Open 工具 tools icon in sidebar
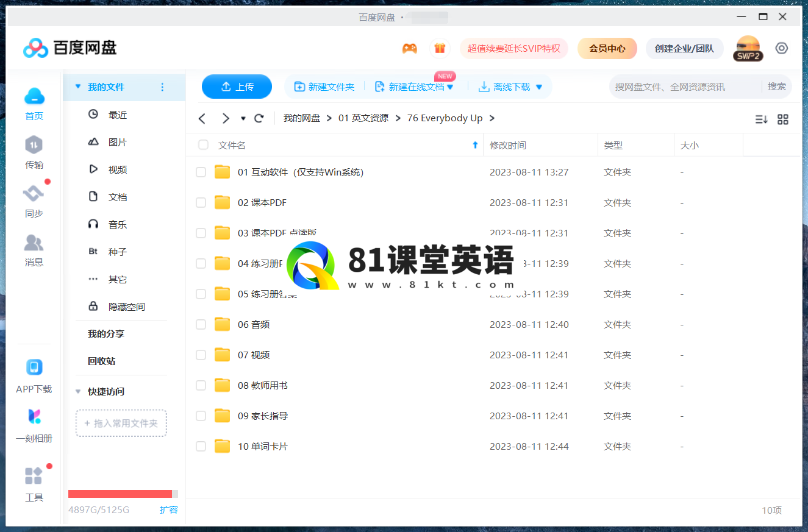808x532 pixels. 34,475
